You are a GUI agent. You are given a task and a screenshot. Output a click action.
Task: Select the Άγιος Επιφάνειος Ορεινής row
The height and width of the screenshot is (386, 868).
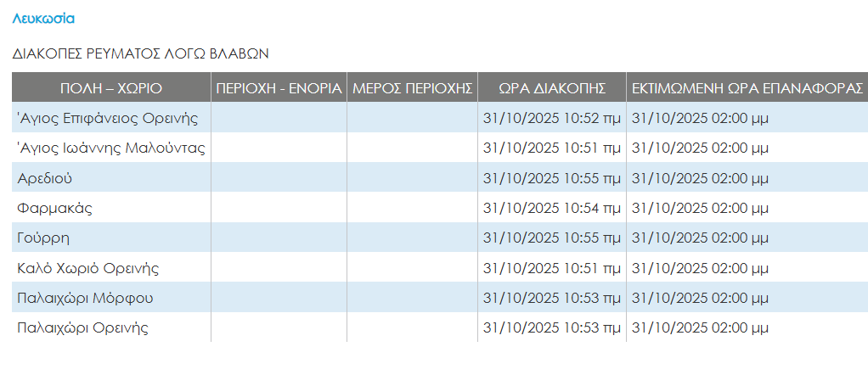(107, 118)
